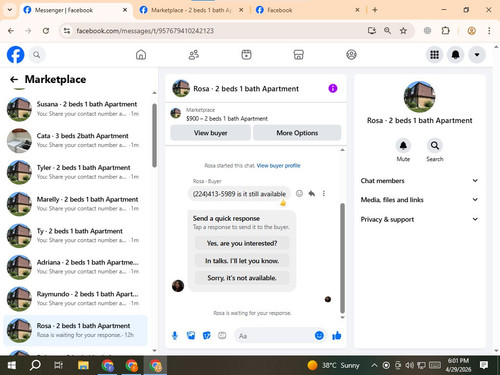Expand the Chat members section
Screen dimensions: 500x375
[x=419, y=181]
